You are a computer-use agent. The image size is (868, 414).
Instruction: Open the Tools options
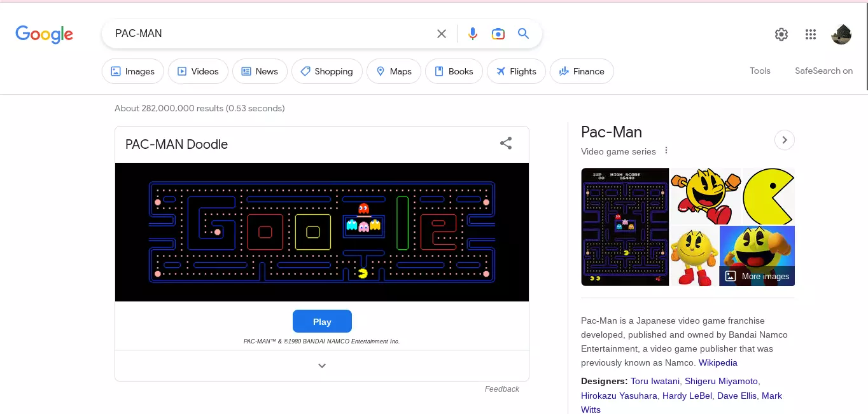click(760, 71)
